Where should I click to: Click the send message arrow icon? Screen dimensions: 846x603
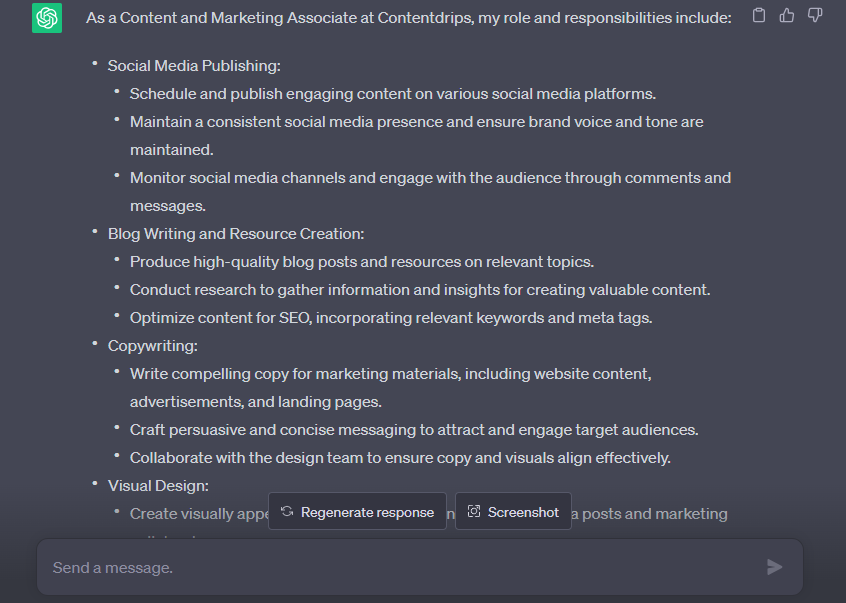tap(774, 567)
